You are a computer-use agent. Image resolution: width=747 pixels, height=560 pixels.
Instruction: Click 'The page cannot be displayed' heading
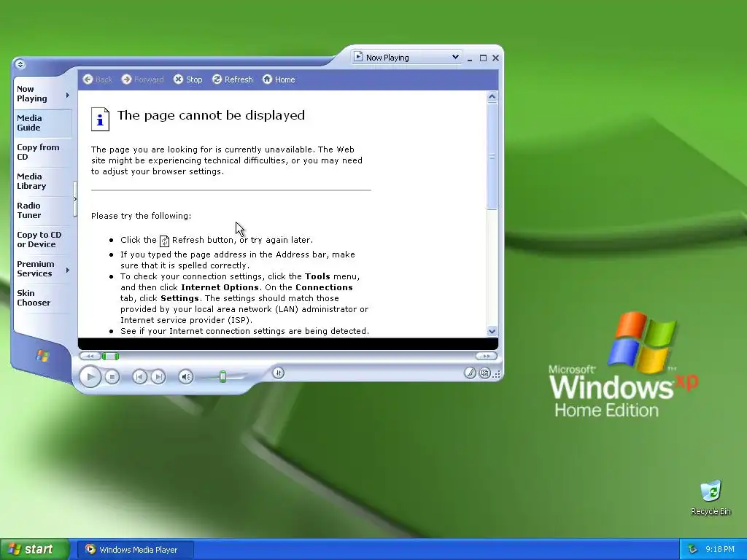pyautogui.click(x=211, y=115)
